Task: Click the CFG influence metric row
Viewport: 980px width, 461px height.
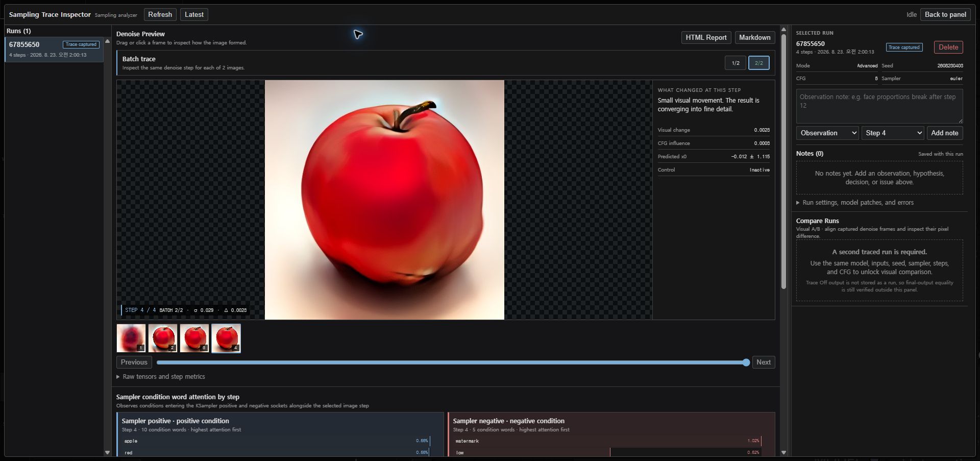Action: point(714,143)
